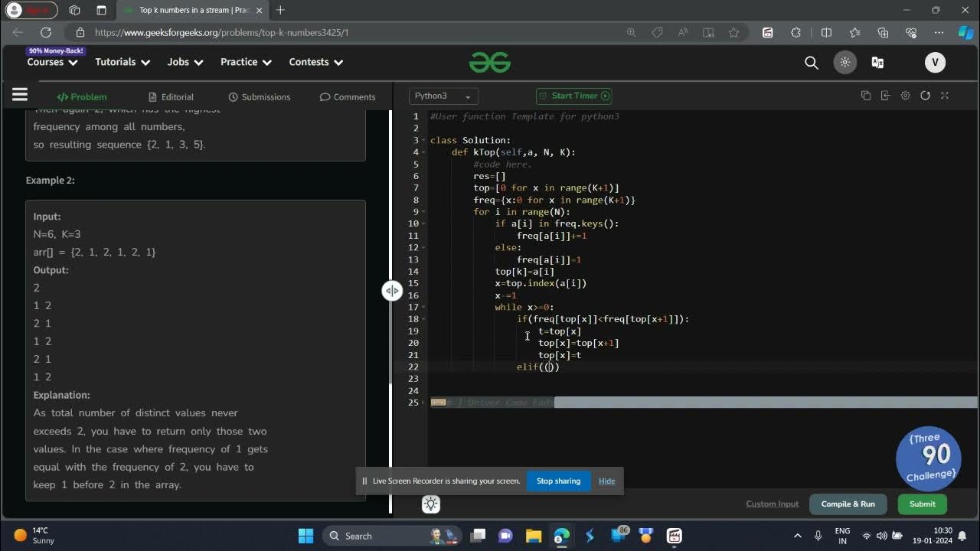Switch to the Editorial tab
Screen dimensions: 980x551
pos(171,97)
